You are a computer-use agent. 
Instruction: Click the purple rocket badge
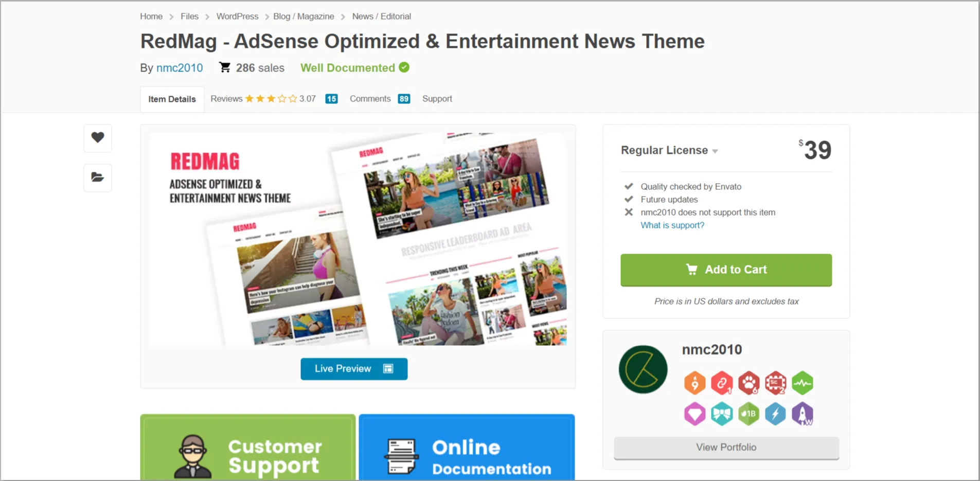click(803, 414)
